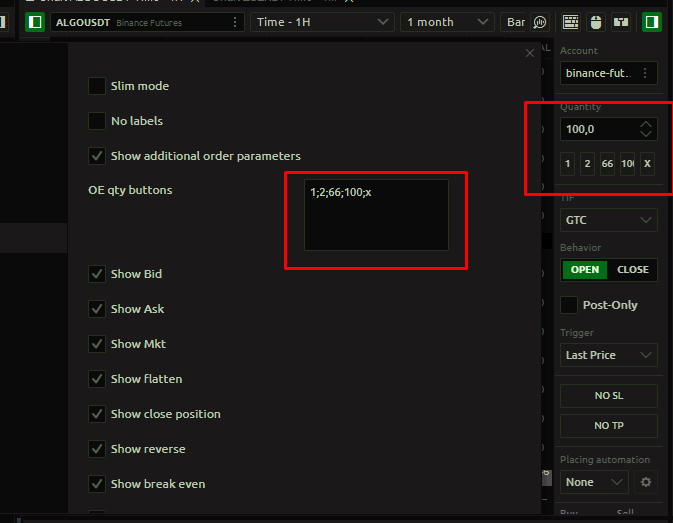Click the indicators icon beside Bar
Viewport: 673px width, 523px height.
(x=540, y=22)
